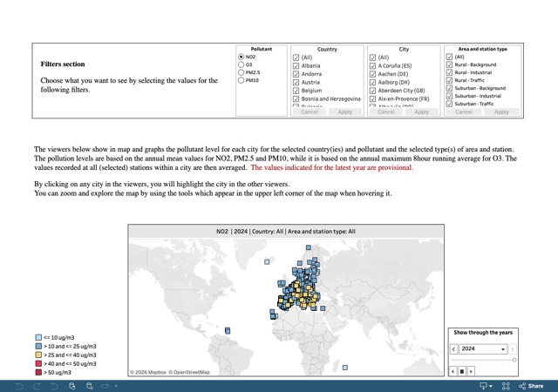Click the Share button
Viewport: 558px width, 392px height.
pyautogui.click(x=531, y=386)
